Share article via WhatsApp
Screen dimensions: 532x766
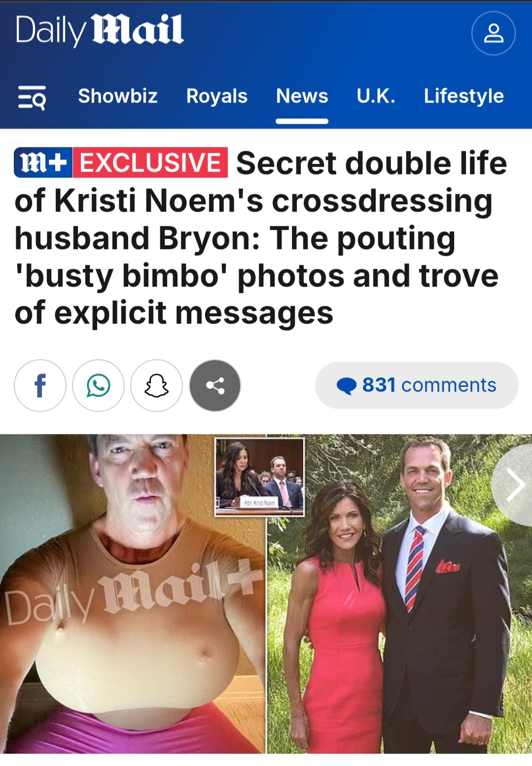pos(98,385)
